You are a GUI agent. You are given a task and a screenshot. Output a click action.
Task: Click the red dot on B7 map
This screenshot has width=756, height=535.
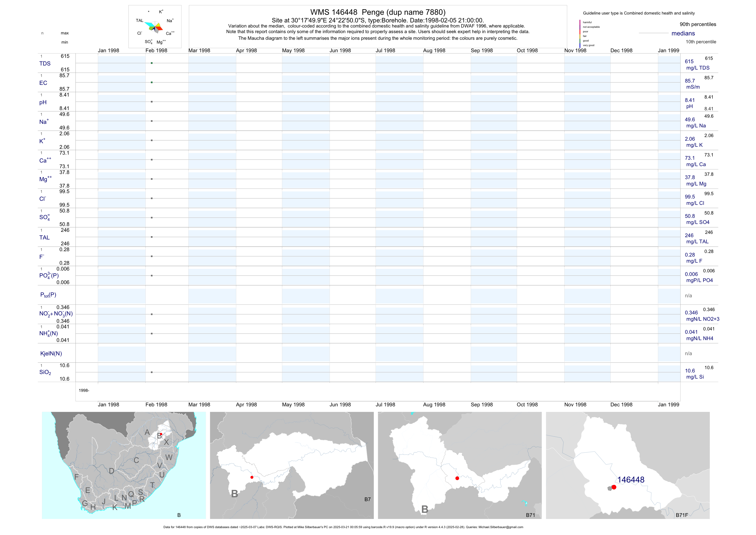pyautogui.click(x=252, y=477)
